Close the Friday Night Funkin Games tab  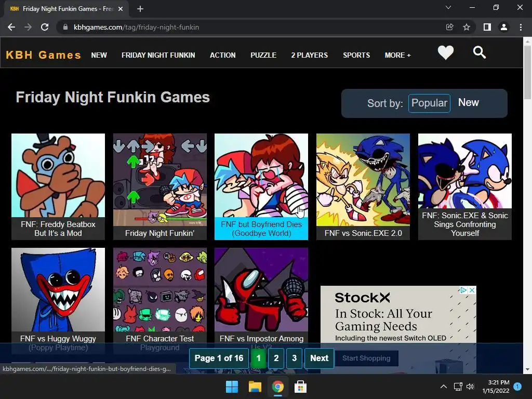click(121, 9)
